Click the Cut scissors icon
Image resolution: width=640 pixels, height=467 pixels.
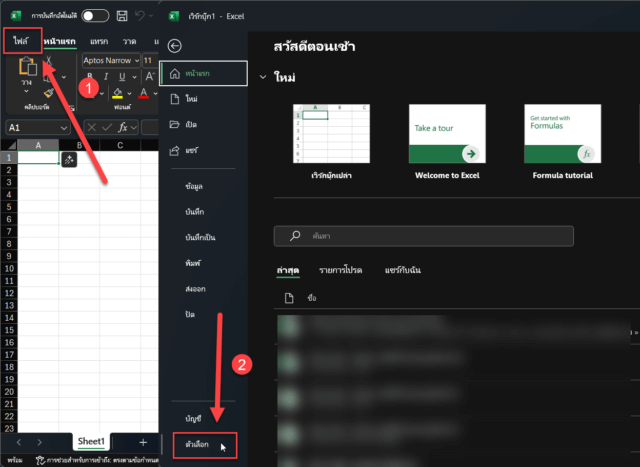(49, 61)
